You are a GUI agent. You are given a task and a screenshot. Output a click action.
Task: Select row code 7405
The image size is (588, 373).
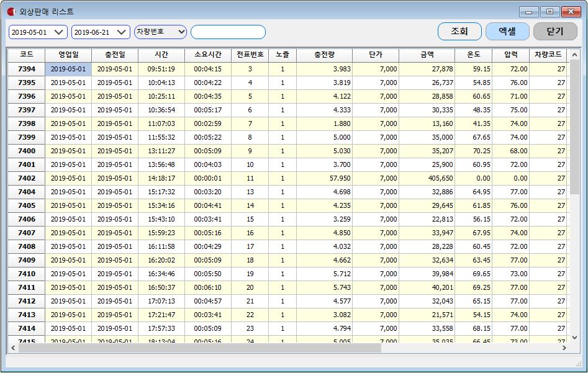(27, 205)
